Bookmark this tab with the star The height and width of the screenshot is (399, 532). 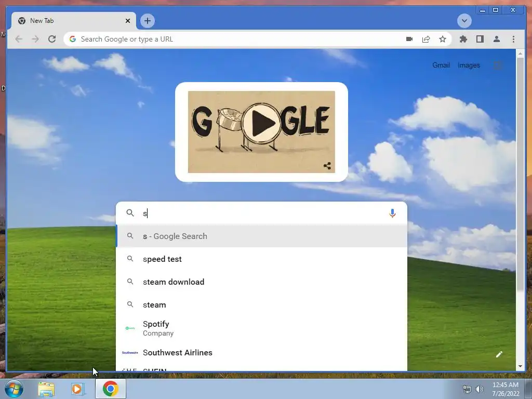(443, 39)
